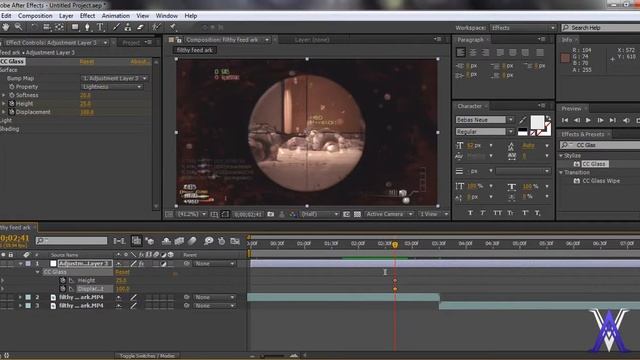Click the current time indicator marker
This screenshot has height=360, width=640.
(x=395, y=244)
